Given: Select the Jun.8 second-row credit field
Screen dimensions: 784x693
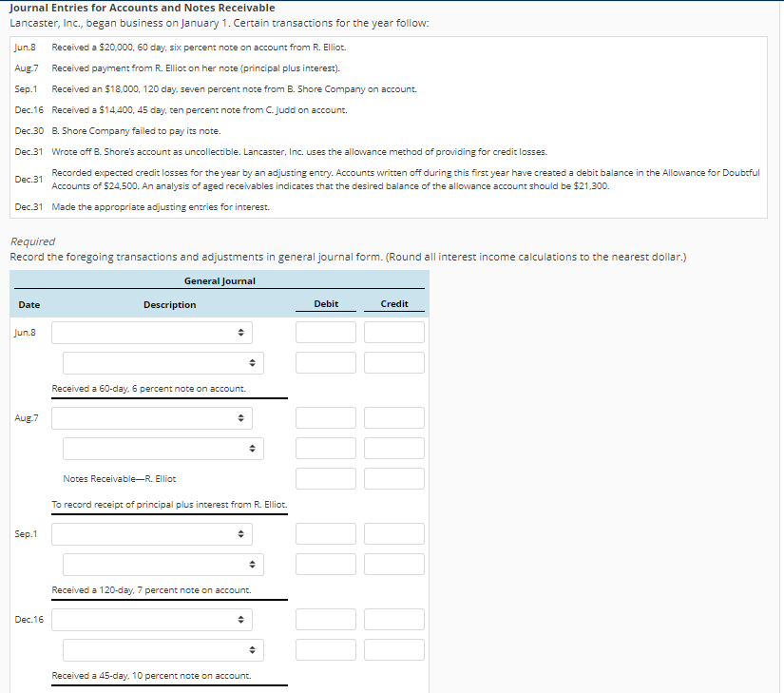Looking at the screenshot, I should 393,362.
